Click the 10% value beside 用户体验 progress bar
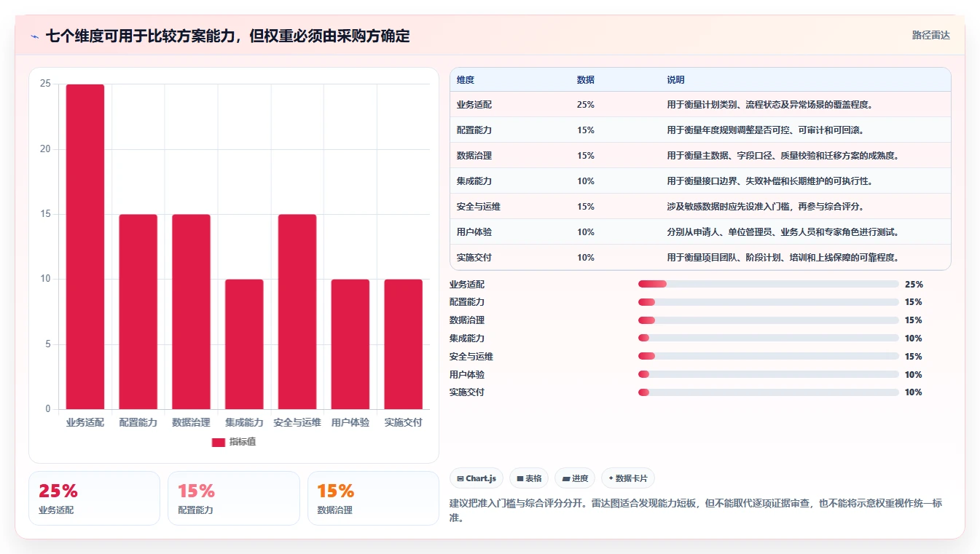Image resolution: width=980 pixels, height=554 pixels. [914, 375]
